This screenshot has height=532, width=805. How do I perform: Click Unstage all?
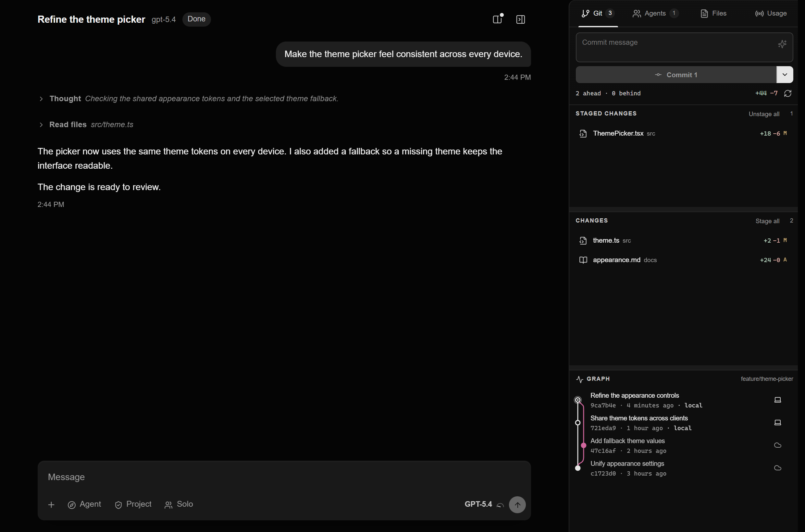click(764, 114)
